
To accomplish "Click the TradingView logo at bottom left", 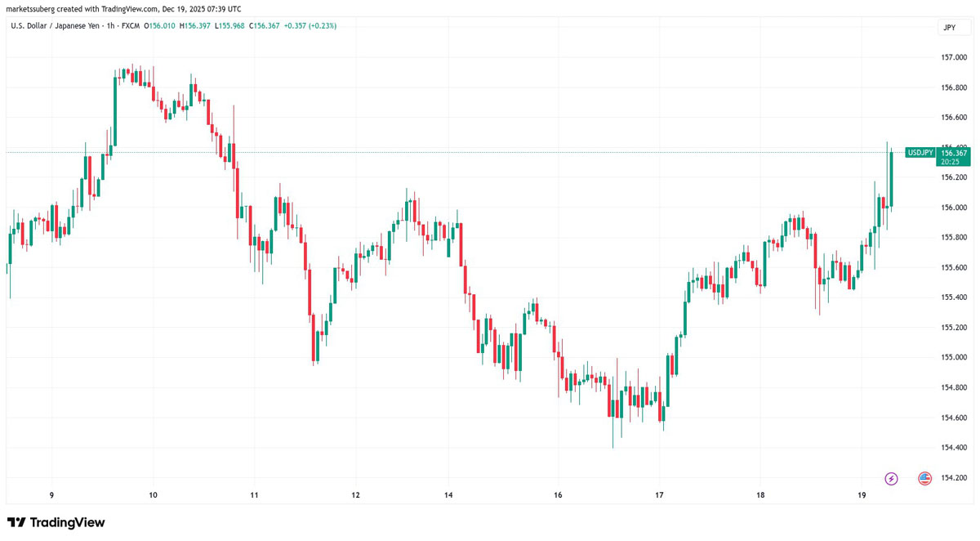I will (x=56, y=522).
